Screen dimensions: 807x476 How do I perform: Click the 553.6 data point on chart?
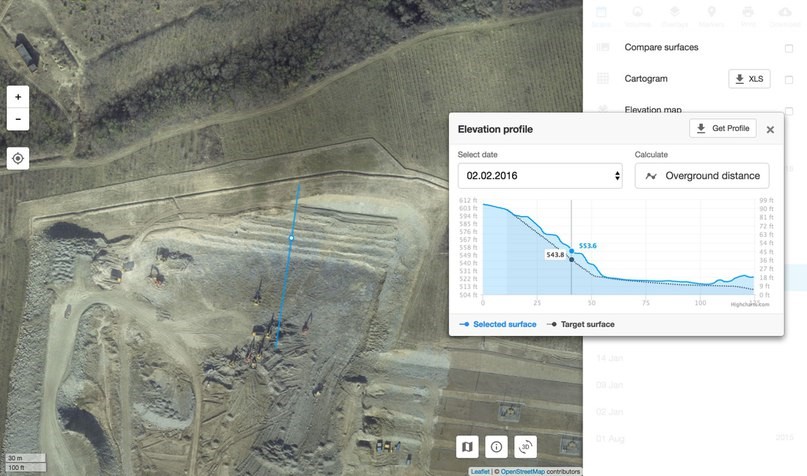coord(571,251)
